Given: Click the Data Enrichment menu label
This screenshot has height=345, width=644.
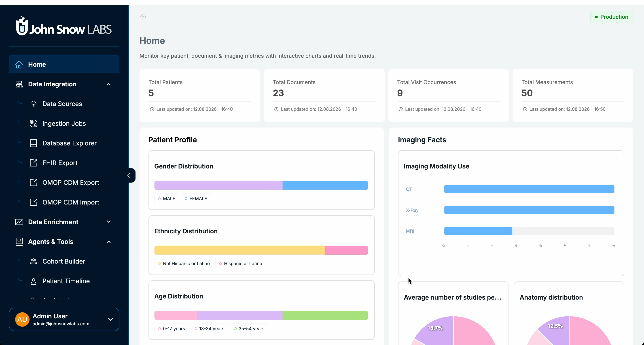Looking at the screenshot, I should (53, 222).
